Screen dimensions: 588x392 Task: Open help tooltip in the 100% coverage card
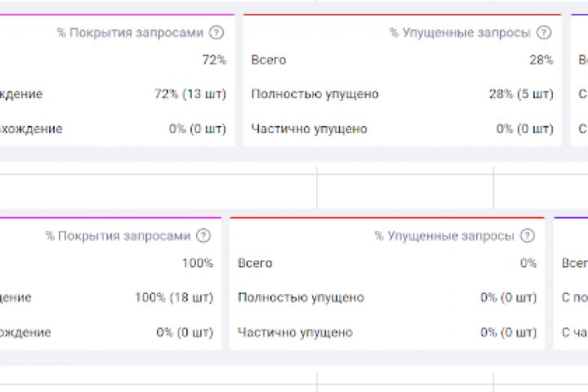pyautogui.click(x=203, y=236)
